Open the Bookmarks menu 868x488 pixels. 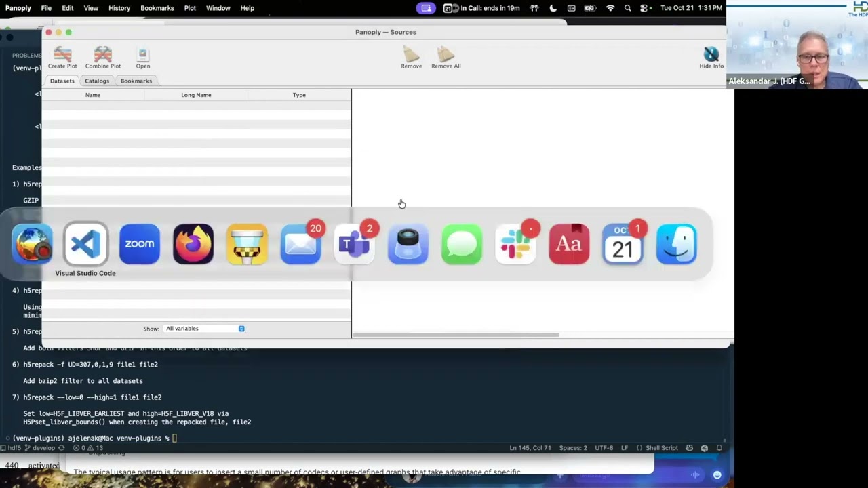[x=157, y=8]
